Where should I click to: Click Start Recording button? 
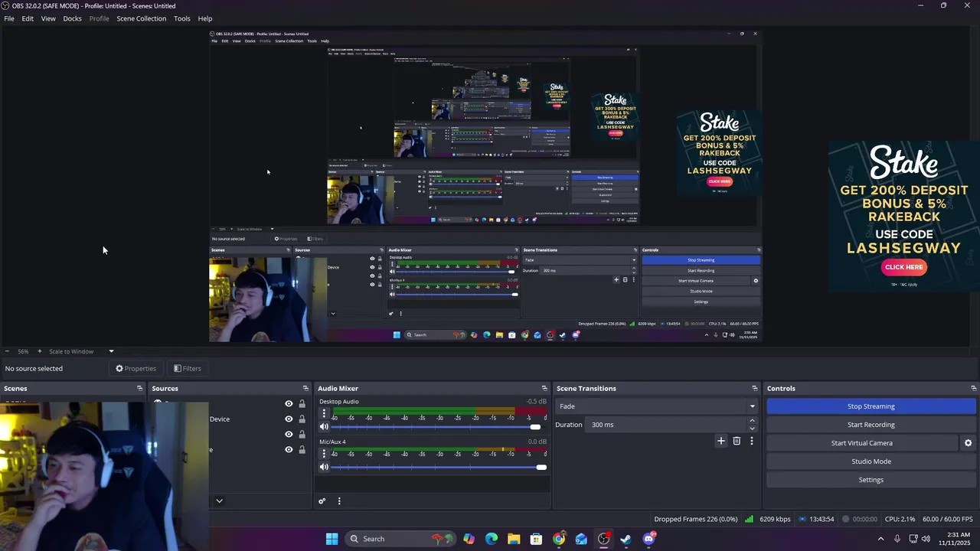[871, 425]
